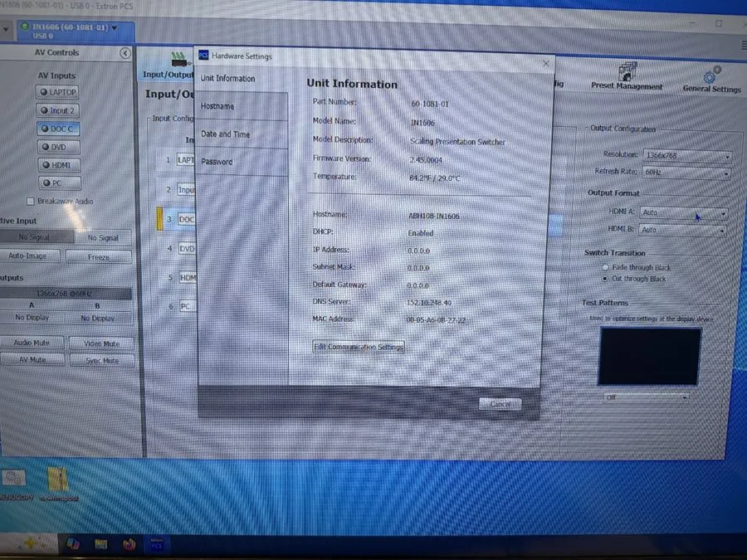Viewport: 747px width, 560px height.
Task: Click PCS icon in Hardware Settings title
Action: (x=203, y=56)
